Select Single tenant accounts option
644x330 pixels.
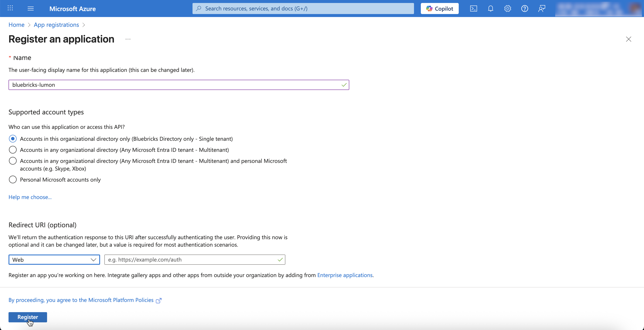(x=13, y=139)
